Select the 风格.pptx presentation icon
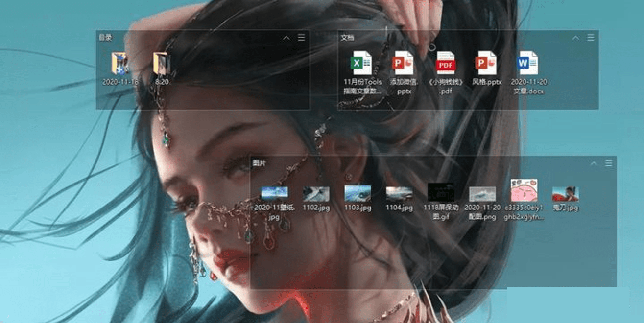 tap(486, 63)
